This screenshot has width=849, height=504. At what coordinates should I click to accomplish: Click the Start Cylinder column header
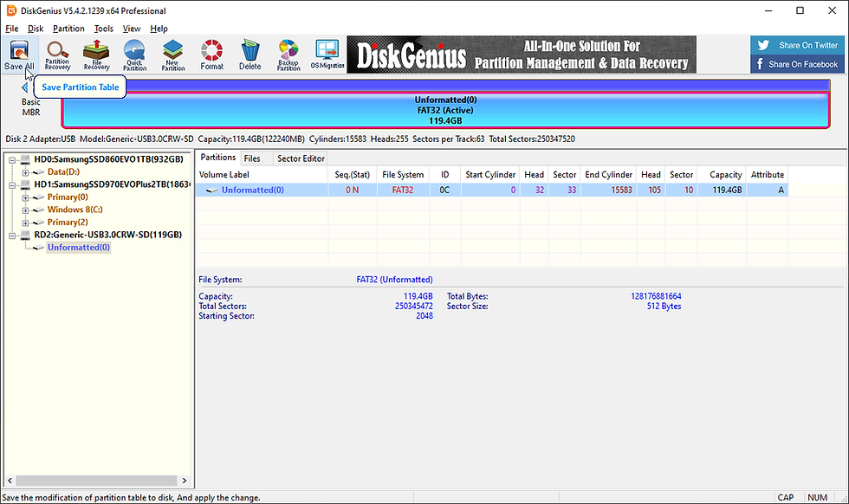490,175
